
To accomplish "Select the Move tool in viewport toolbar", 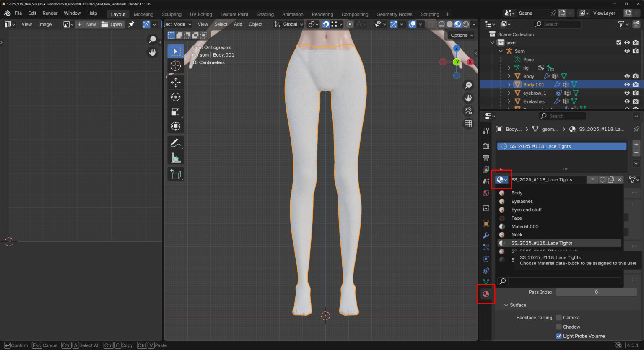I will 176,82.
